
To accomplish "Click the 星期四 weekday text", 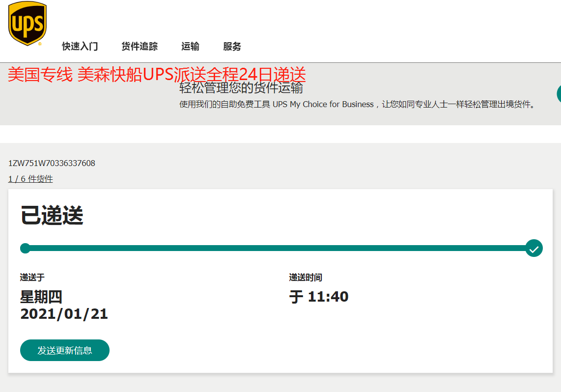I will [x=41, y=297].
